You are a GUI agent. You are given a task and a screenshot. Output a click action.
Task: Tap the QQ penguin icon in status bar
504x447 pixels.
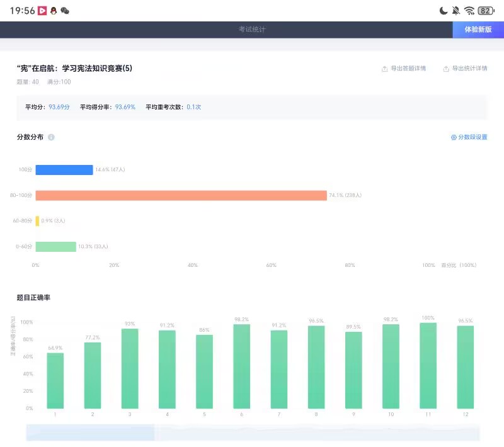click(x=54, y=11)
